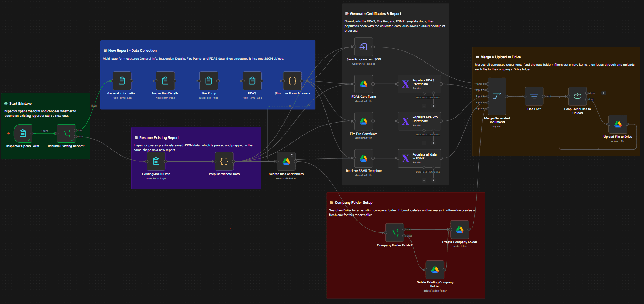Open the Fire Pump form node
Viewport: 644px width, 304px height.
pos(209,81)
